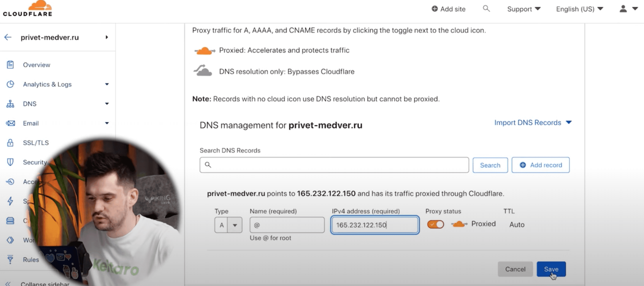The height and width of the screenshot is (286, 644).
Task: Focus the Search DNS Records field
Action: [x=334, y=165]
